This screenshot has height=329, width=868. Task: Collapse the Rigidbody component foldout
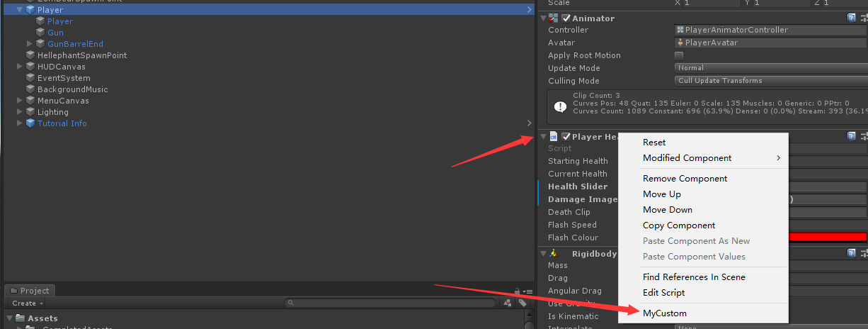543,253
